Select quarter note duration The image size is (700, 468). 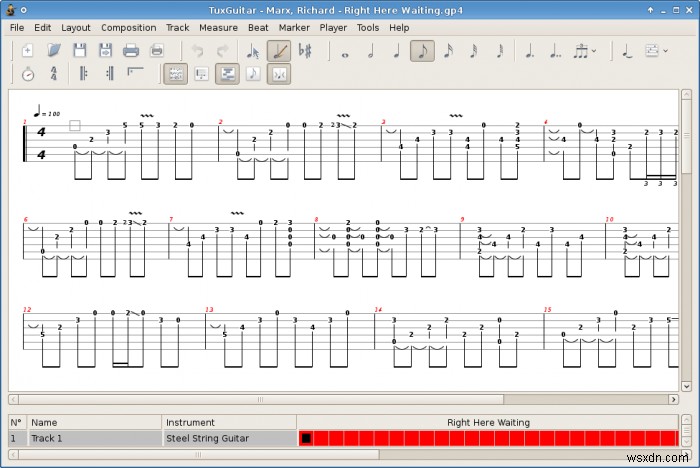396,51
